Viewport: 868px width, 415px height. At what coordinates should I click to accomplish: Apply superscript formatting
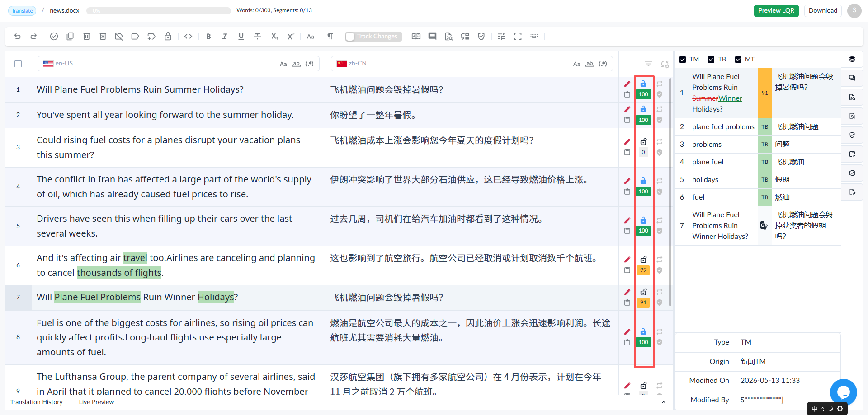click(x=291, y=37)
